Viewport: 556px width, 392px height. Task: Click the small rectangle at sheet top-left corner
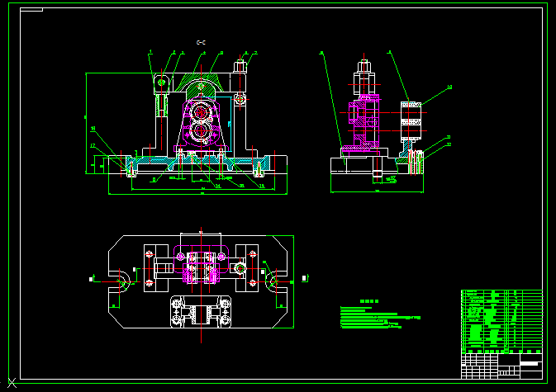click(x=31, y=10)
